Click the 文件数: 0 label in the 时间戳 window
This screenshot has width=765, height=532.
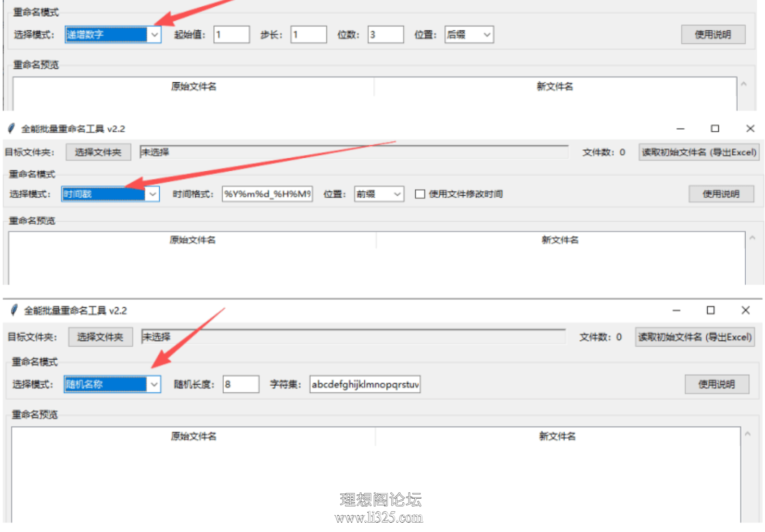point(604,152)
